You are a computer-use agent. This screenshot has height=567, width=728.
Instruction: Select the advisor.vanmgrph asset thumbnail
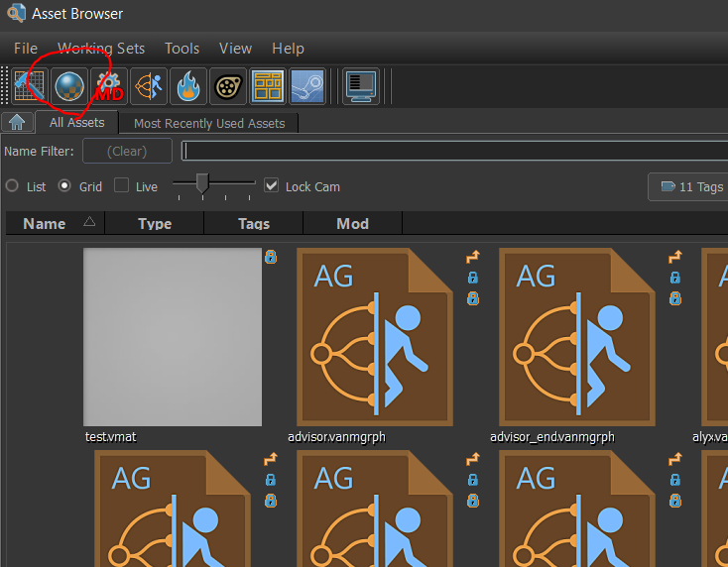(375, 337)
